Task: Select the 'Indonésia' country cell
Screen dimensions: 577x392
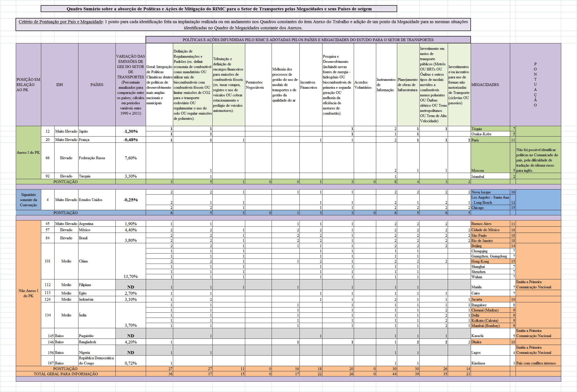Action: tap(97, 299)
